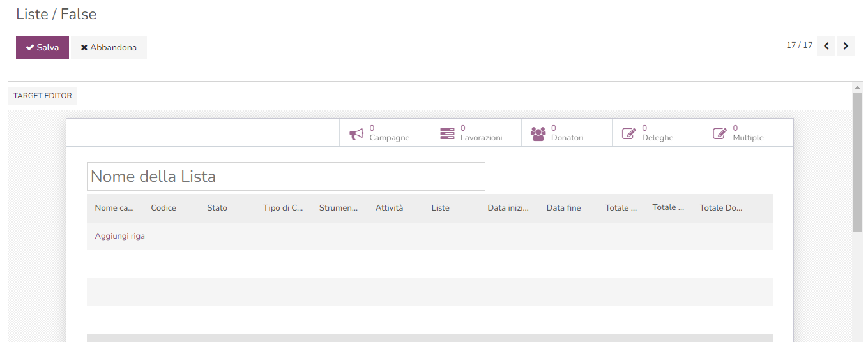
Task: Sort by the Data fine column header
Action: click(563, 208)
